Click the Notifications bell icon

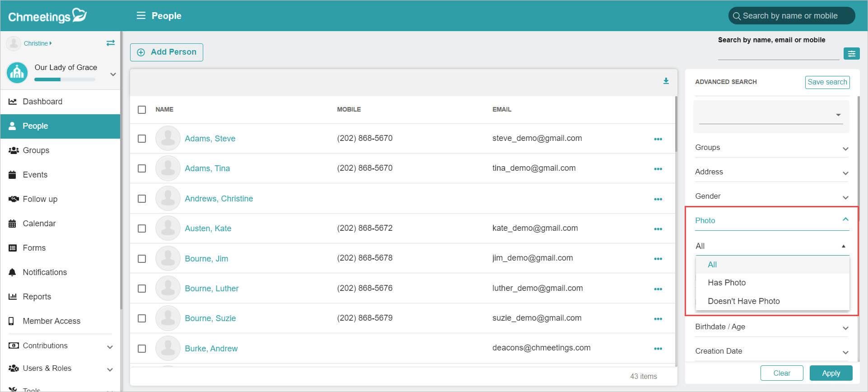point(13,272)
